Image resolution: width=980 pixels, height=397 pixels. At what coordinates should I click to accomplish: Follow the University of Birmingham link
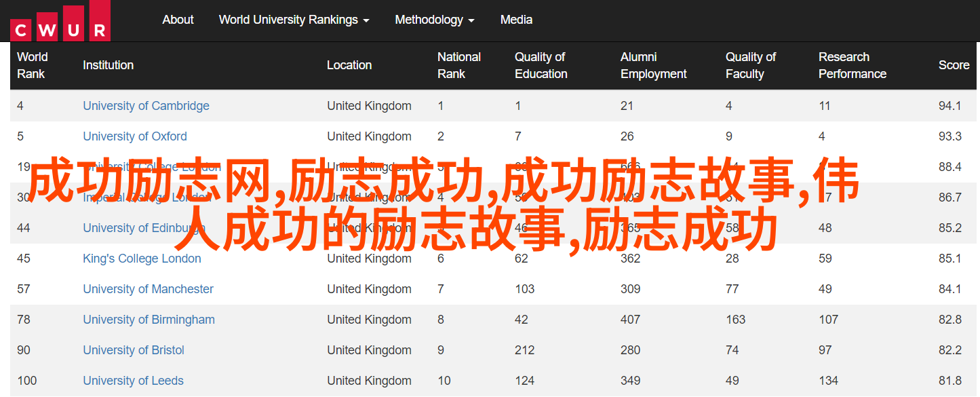[149, 320]
